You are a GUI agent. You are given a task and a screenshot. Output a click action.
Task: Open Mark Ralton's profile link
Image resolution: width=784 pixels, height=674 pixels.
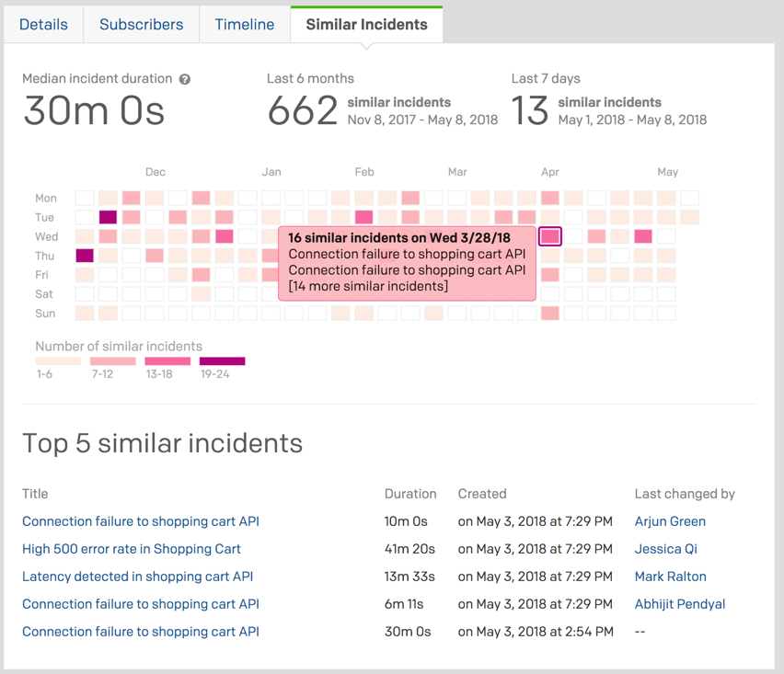[670, 577]
